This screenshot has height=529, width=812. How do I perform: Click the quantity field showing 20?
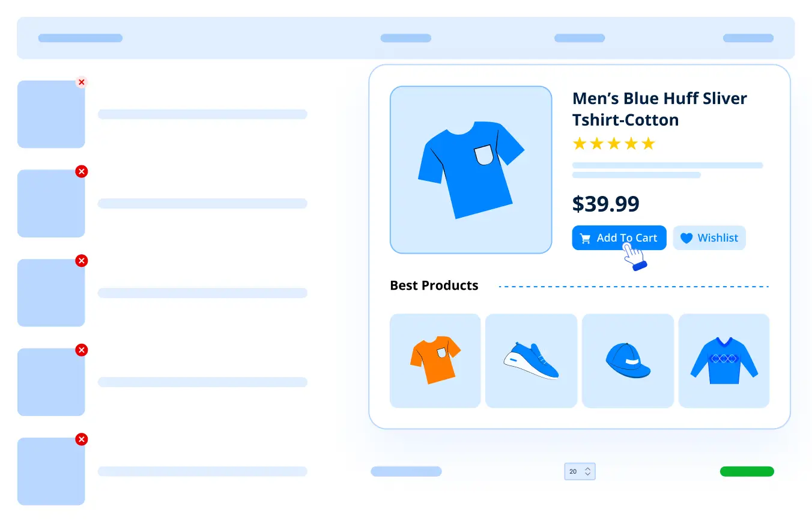(x=580, y=471)
